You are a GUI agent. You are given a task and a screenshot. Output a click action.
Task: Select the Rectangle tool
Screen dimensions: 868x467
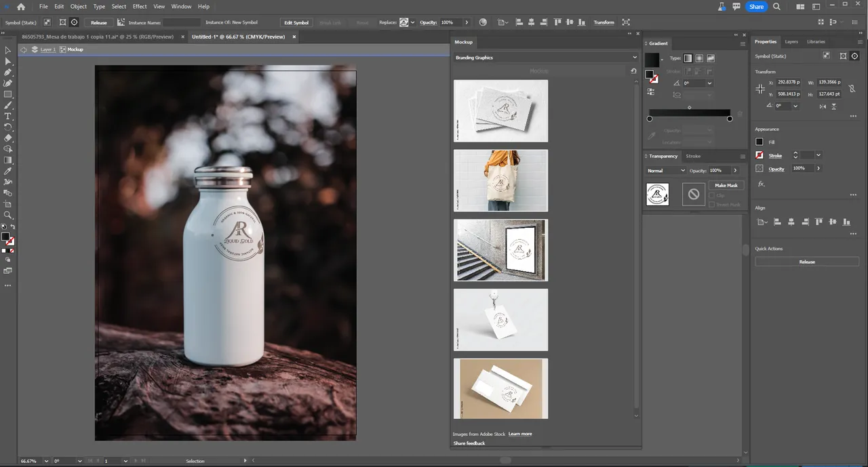8,94
